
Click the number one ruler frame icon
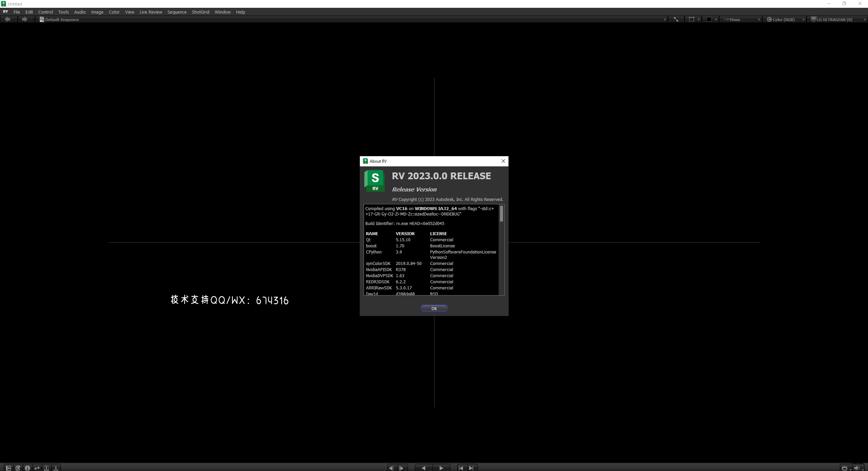tap(56, 468)
